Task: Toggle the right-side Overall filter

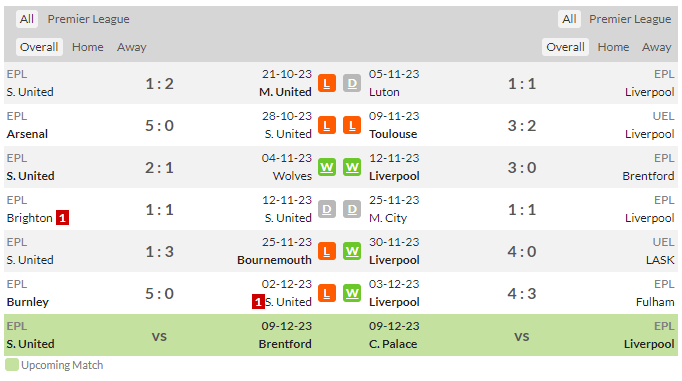Action: pyautogui.click(x=565, y=47)
